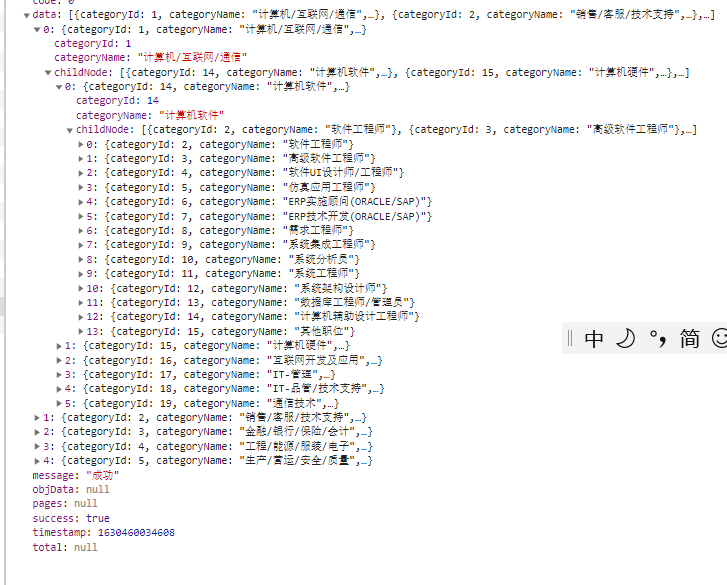Expand child item 2 互联网开发及应用
The height and width of the screenshot is (585, 727).
59,360
